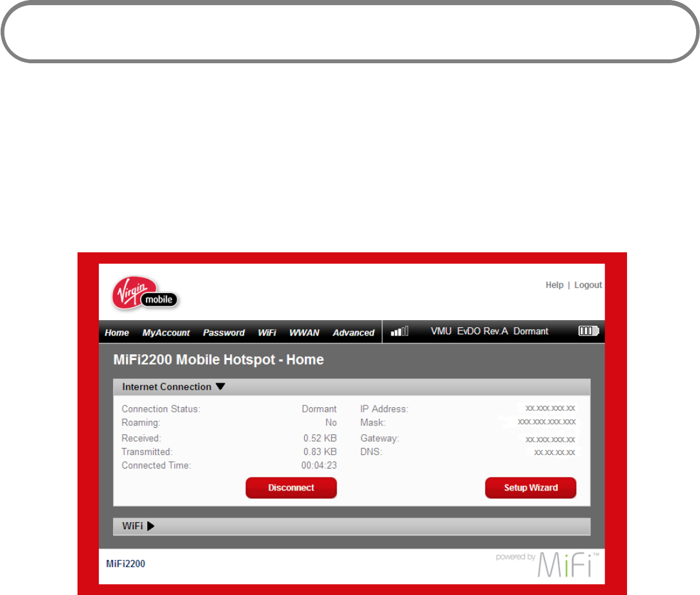
Task: Click the battery level icon
Action: tap(588, 331)
